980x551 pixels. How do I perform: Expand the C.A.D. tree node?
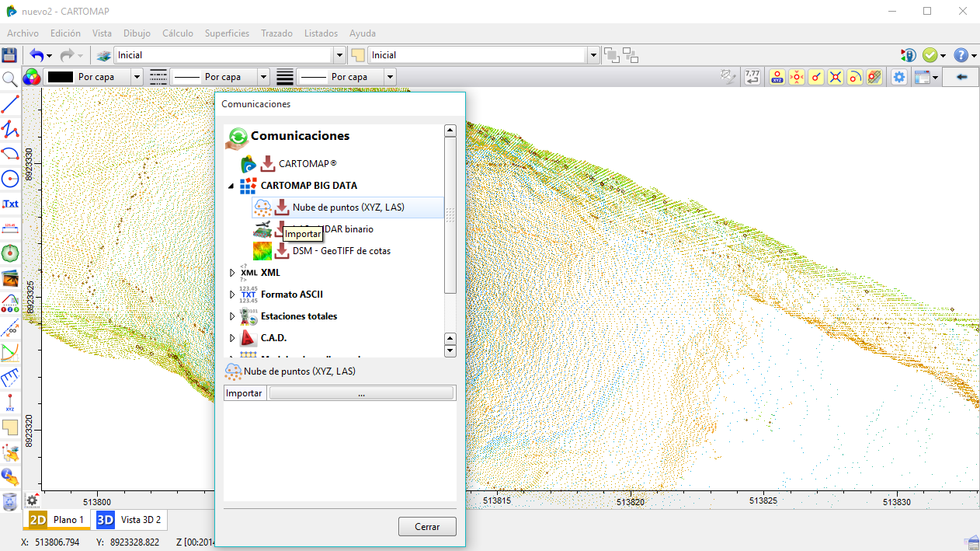pos(231,338)
